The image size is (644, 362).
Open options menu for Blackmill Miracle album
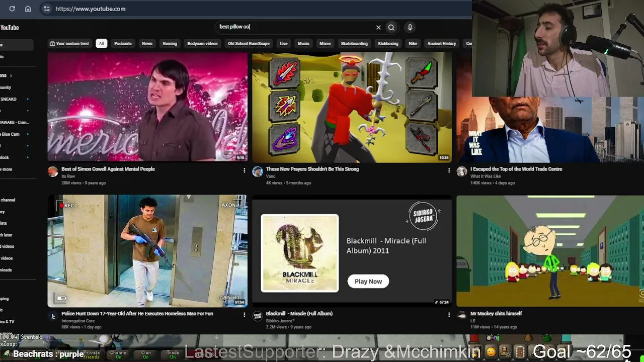coord(449,315)
